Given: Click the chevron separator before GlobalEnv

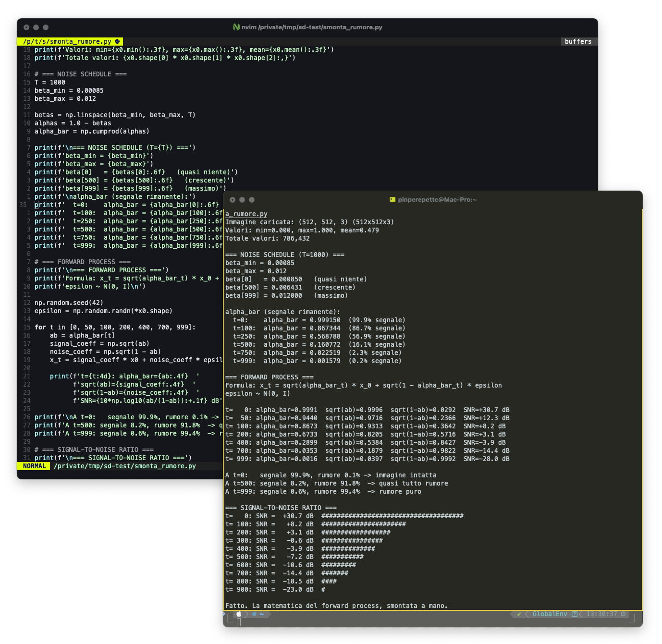Looking at the screenshot, I should pyautogui.click(x=527, y=614).
